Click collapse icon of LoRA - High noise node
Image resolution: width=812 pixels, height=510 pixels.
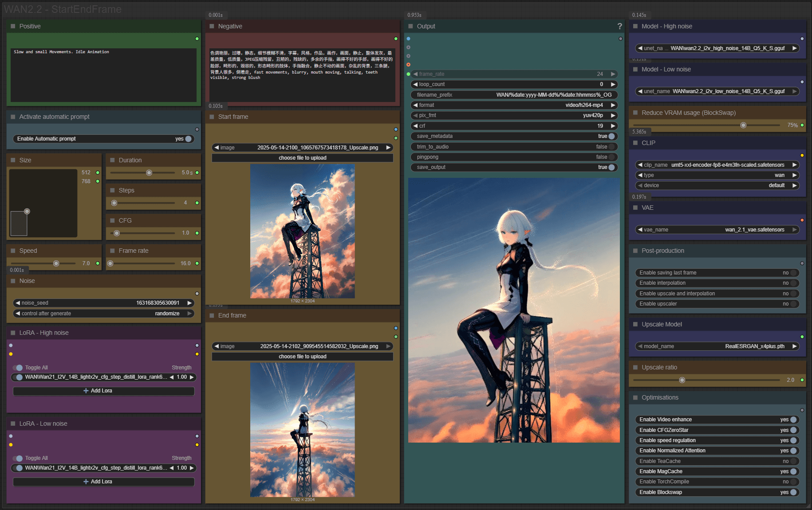coord(13,333)
